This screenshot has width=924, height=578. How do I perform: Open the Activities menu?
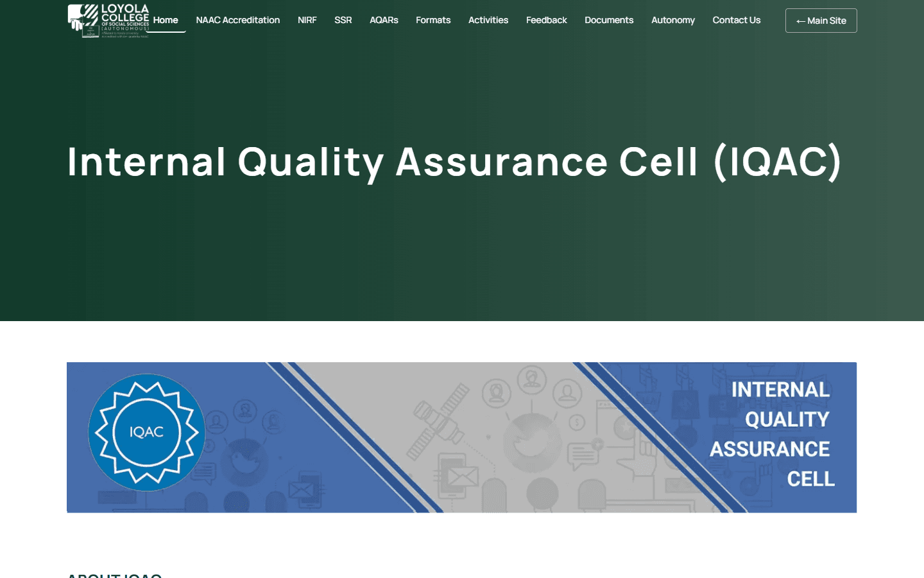click(488, 20)
